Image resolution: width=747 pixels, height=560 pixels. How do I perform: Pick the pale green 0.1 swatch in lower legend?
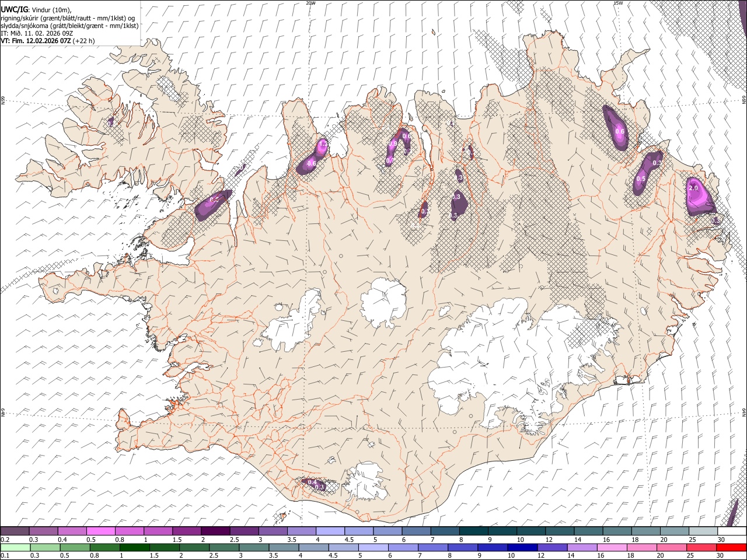coord(15,548)
